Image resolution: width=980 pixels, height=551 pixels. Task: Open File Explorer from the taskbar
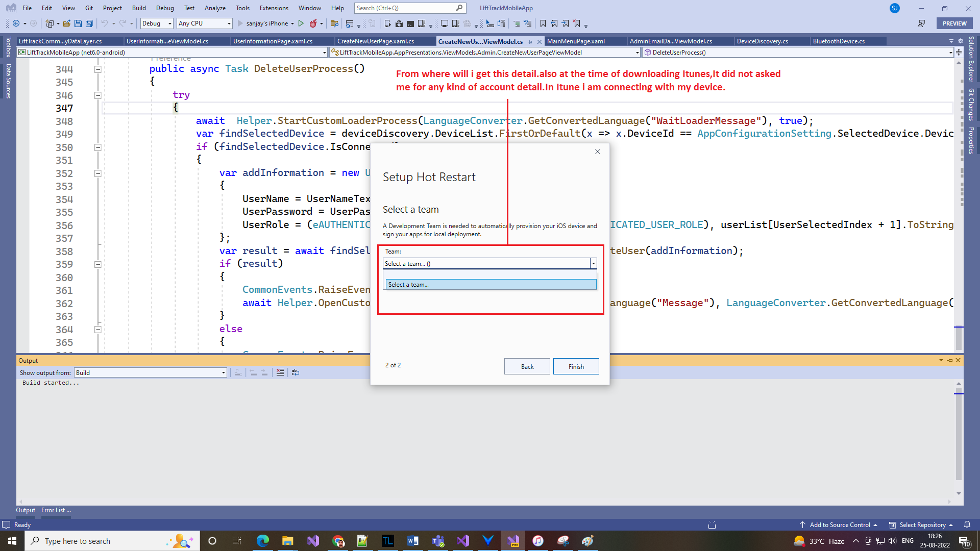288,541
